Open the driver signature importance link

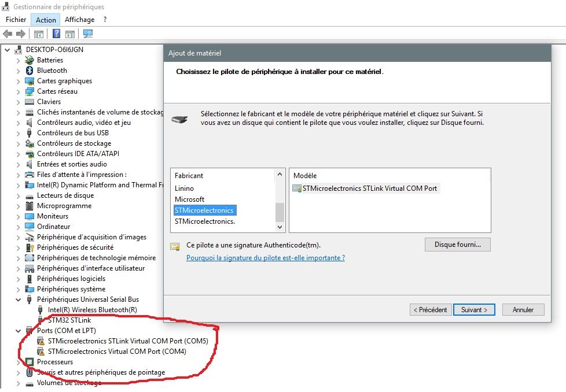tap(265, 258)
